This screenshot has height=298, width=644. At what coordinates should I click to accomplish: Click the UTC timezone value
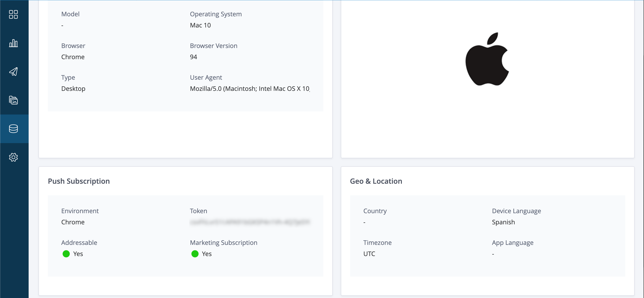click(x=369, y=254)
